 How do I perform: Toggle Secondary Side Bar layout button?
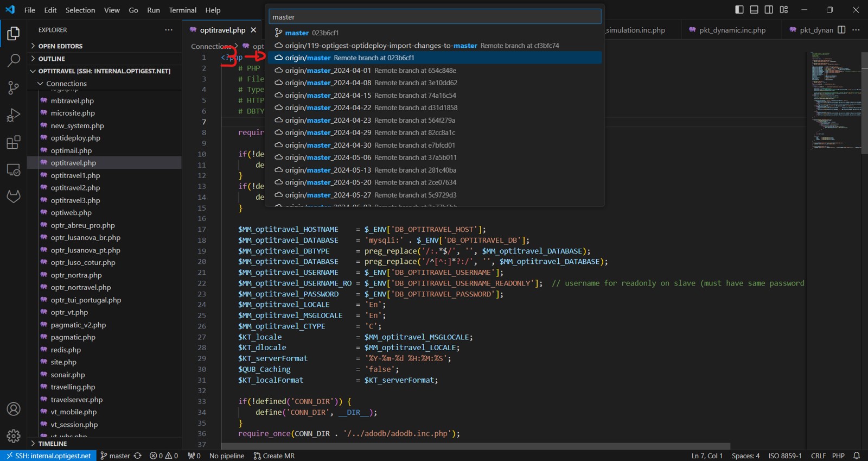[769, 10]
